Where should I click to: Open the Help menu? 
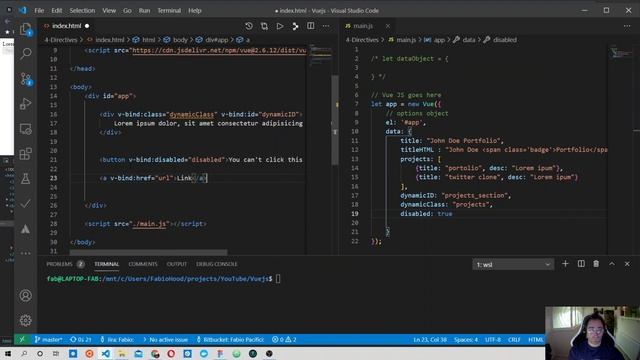point(195,11)
